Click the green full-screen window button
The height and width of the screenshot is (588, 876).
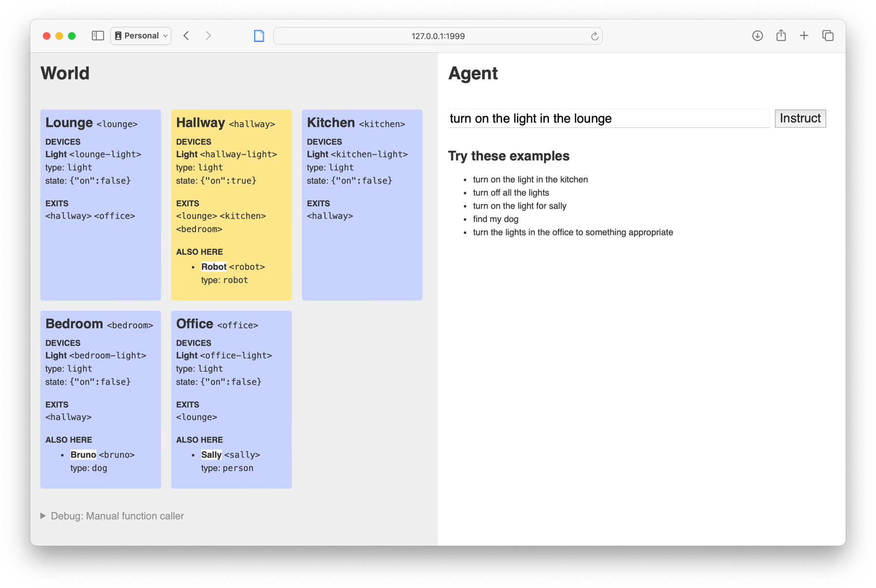72,36
